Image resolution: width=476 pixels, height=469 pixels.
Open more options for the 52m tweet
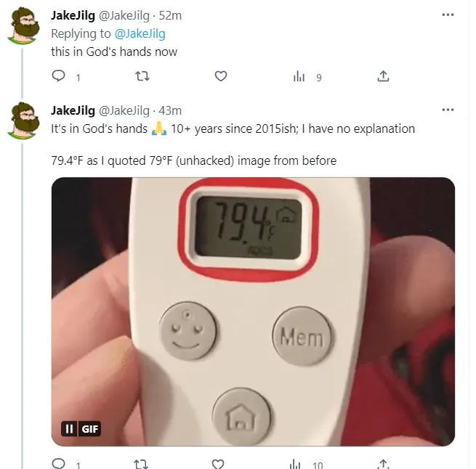tap(448, 15)
